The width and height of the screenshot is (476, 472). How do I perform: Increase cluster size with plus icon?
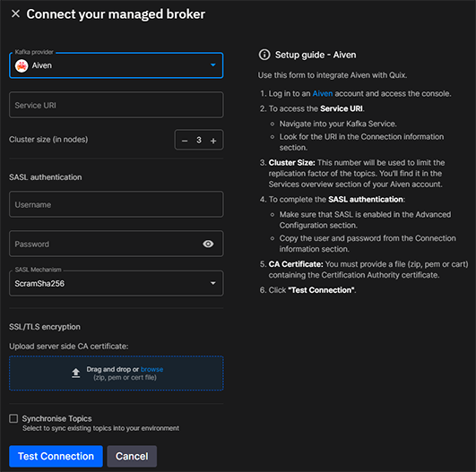pyautogui.click(x=213, y=141)
